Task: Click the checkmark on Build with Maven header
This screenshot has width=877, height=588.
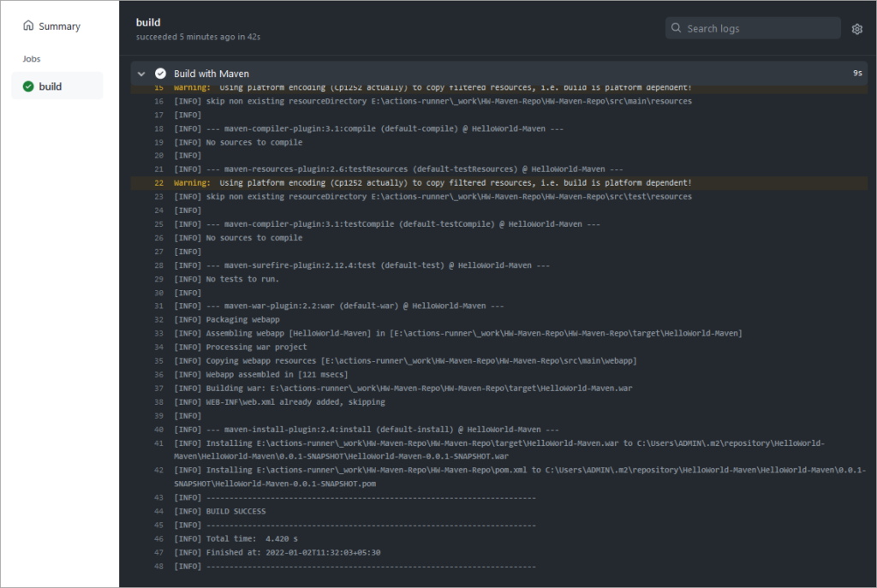Action: coord(161,74)
